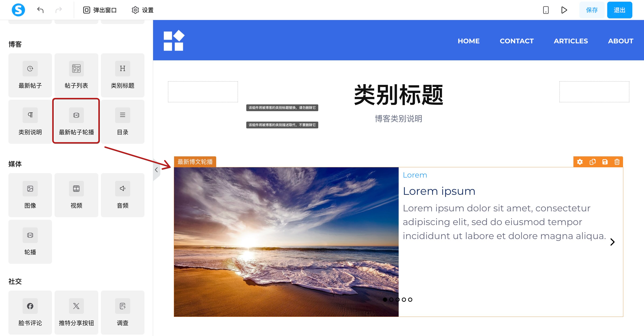Viewport: 644px width, 336px height.
Task: Select the 最新帖子轮播 widget
Action: [x=76, y=121]
